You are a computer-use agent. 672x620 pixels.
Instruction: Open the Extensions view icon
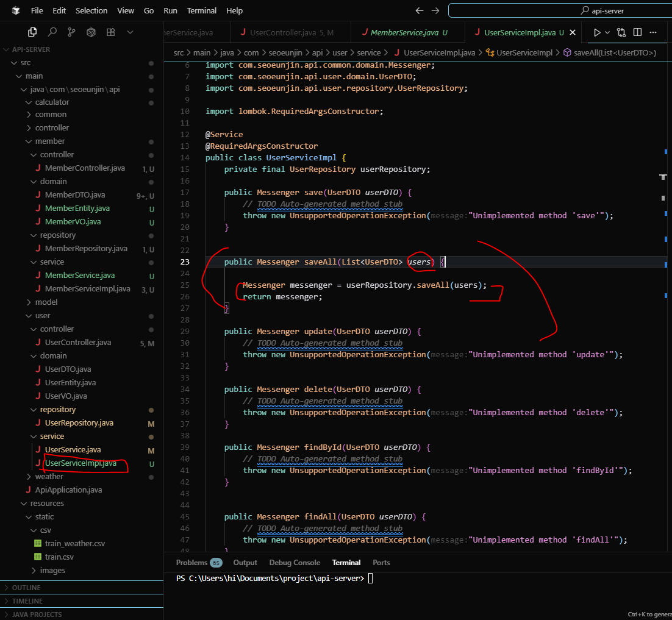pos(110,32)
